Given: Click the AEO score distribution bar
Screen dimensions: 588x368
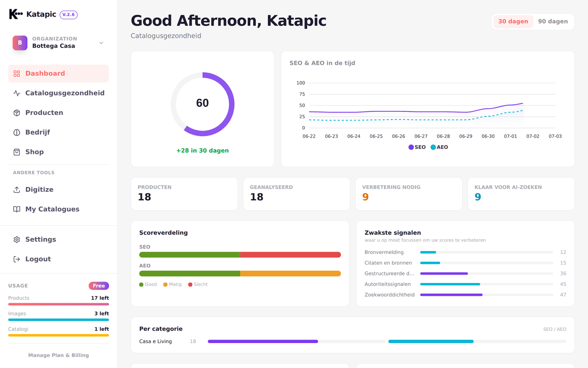Looking at the screenshot, I should (x=240, y=274).
